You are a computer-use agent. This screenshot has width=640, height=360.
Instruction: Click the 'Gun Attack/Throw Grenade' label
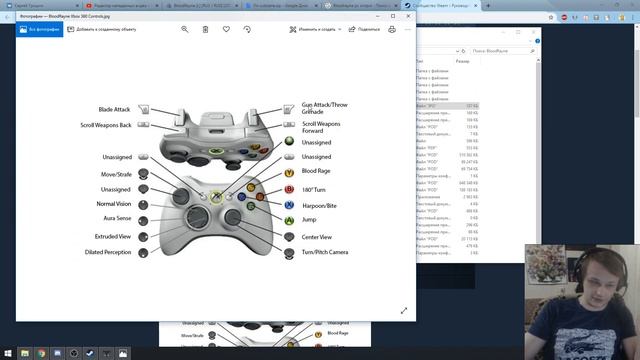(x=324, y=108)
